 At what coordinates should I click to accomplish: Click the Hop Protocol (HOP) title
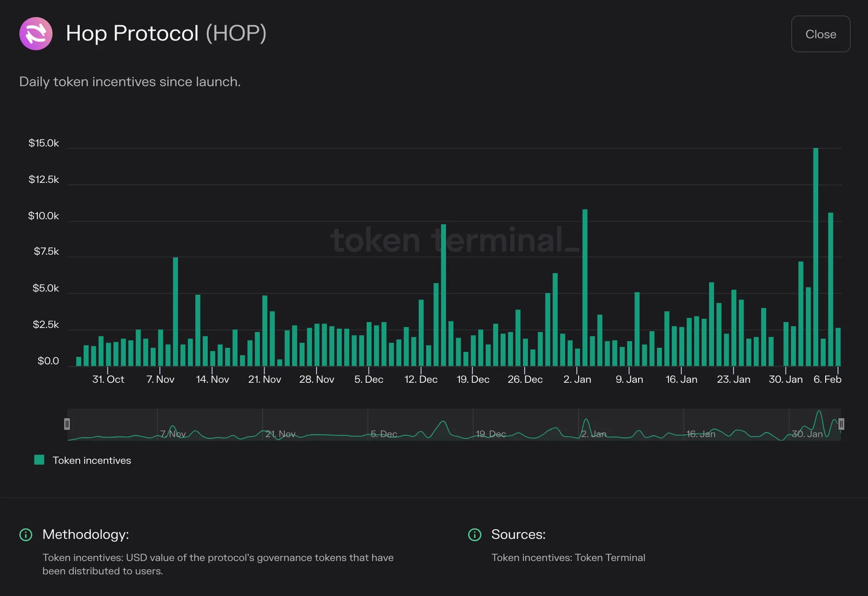(x=166, y=34)
